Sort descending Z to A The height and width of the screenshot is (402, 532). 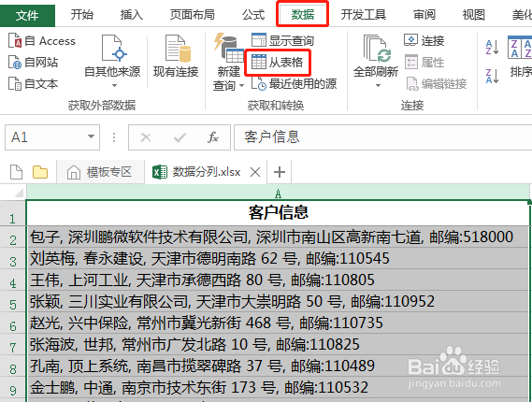pos(492,76)
